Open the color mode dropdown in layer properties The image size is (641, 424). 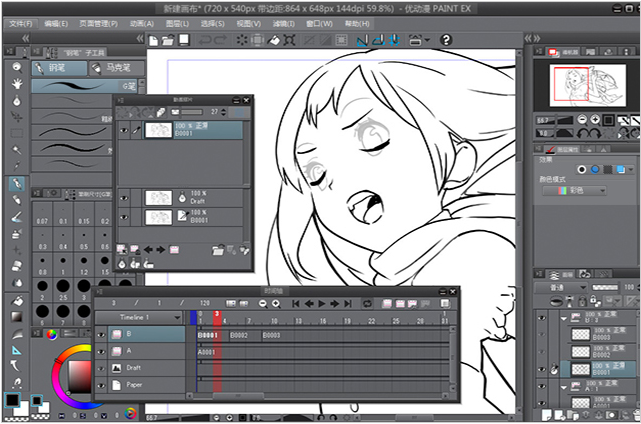click(x=574, y=191)
